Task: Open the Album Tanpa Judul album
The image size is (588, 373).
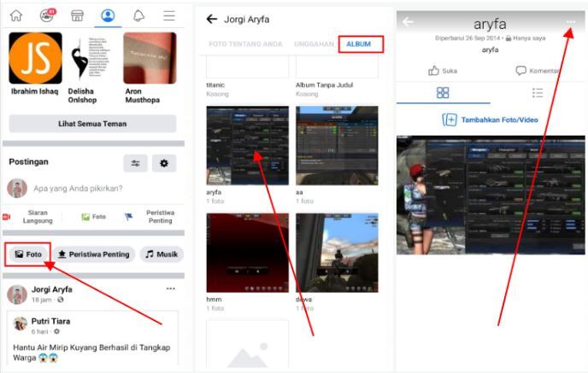Action: point(337,76)
